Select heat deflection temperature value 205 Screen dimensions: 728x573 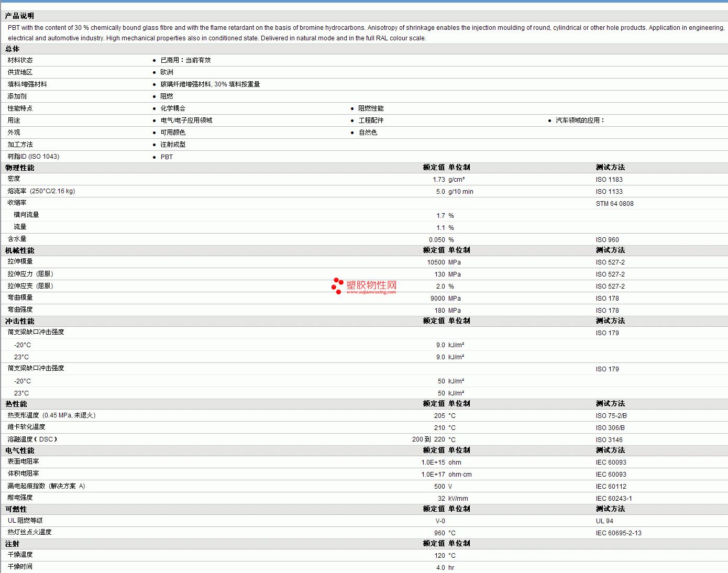[439, 416]
